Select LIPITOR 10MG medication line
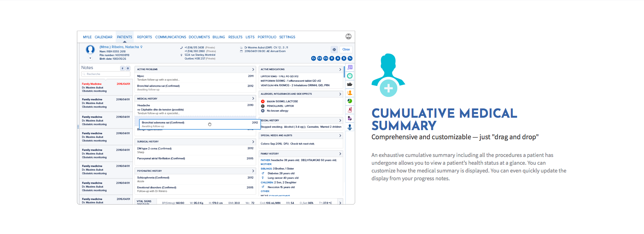This screenshot has width=644, height=234. coord(280,76)
